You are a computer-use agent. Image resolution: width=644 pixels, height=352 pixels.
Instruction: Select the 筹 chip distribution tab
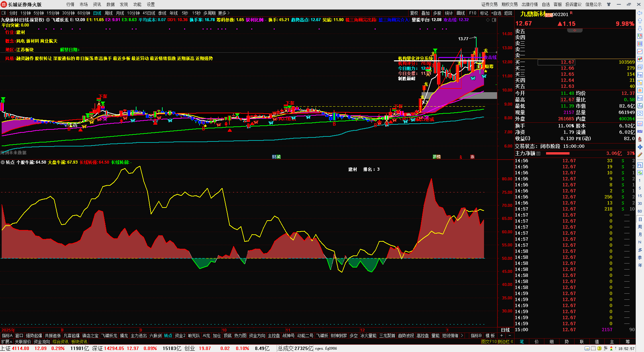tap(628, 342)
